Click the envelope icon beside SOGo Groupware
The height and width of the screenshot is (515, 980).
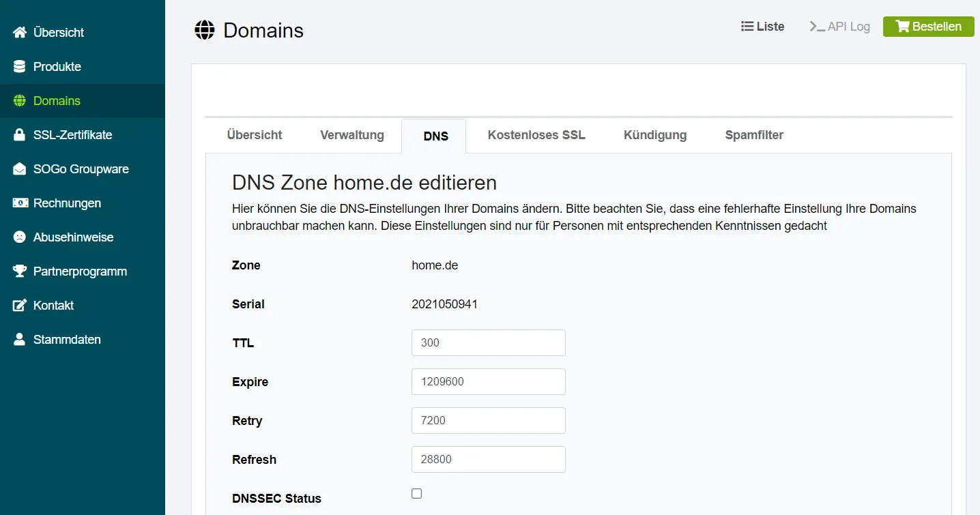(x=20, y=168)
